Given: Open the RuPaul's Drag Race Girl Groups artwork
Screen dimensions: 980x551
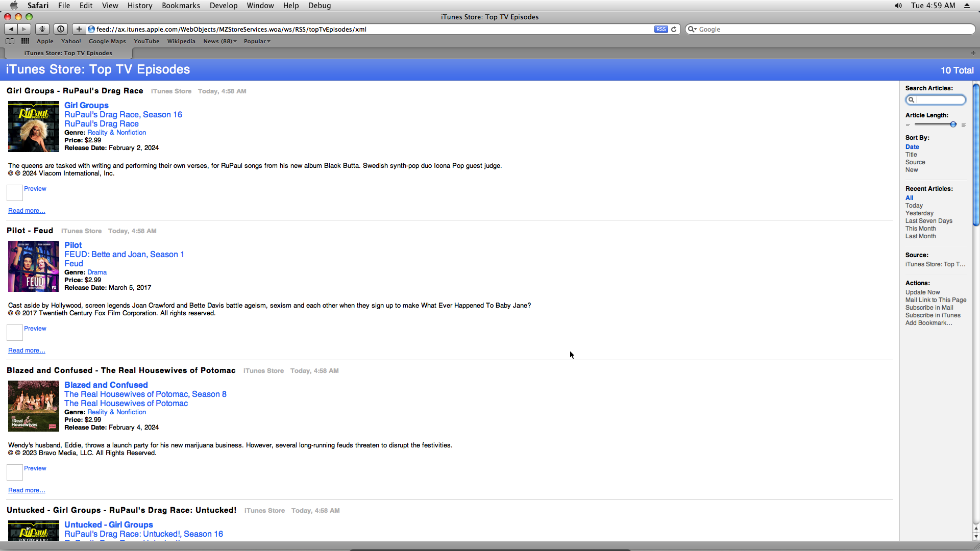Looking at the screenshot, I should pyautogui.click(x=34, y=127).
